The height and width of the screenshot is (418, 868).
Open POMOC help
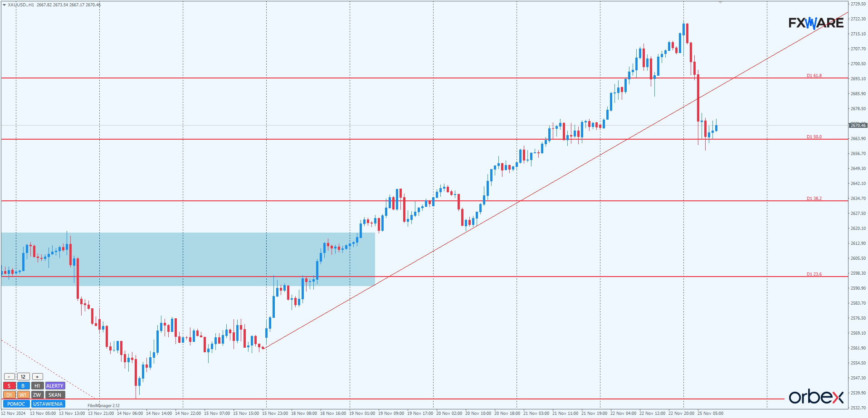click(16, 404)
